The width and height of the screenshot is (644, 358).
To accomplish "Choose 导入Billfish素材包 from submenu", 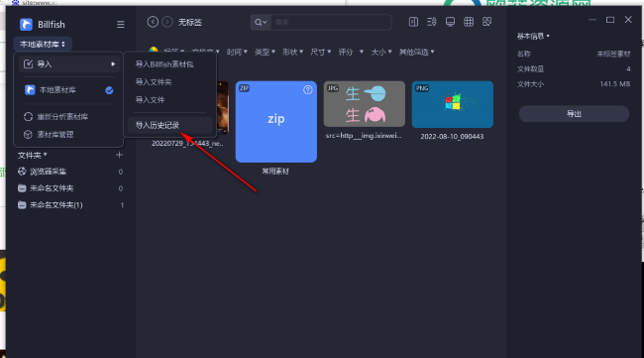I will 164,64.
